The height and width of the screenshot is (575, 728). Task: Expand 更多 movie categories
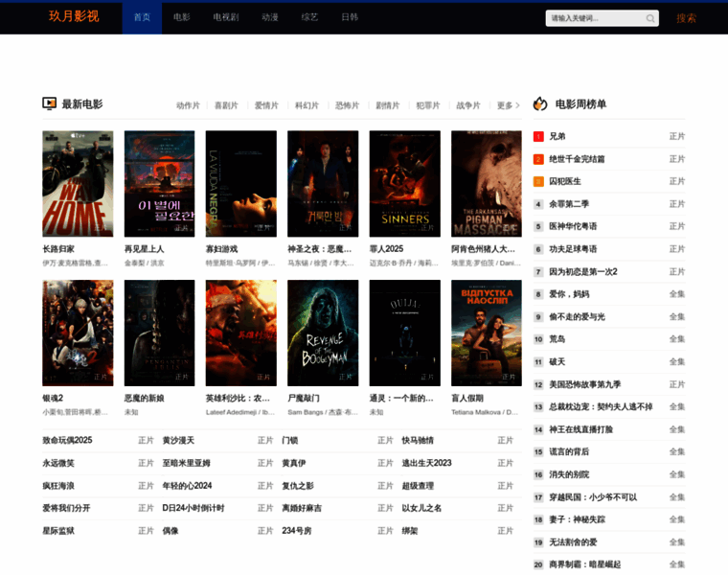[x=508, y=106]
